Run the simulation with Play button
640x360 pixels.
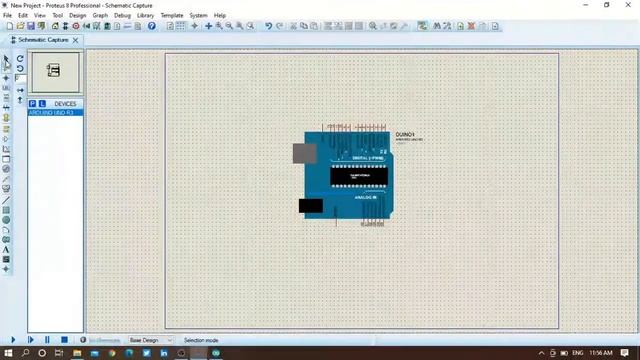point(13,340)
